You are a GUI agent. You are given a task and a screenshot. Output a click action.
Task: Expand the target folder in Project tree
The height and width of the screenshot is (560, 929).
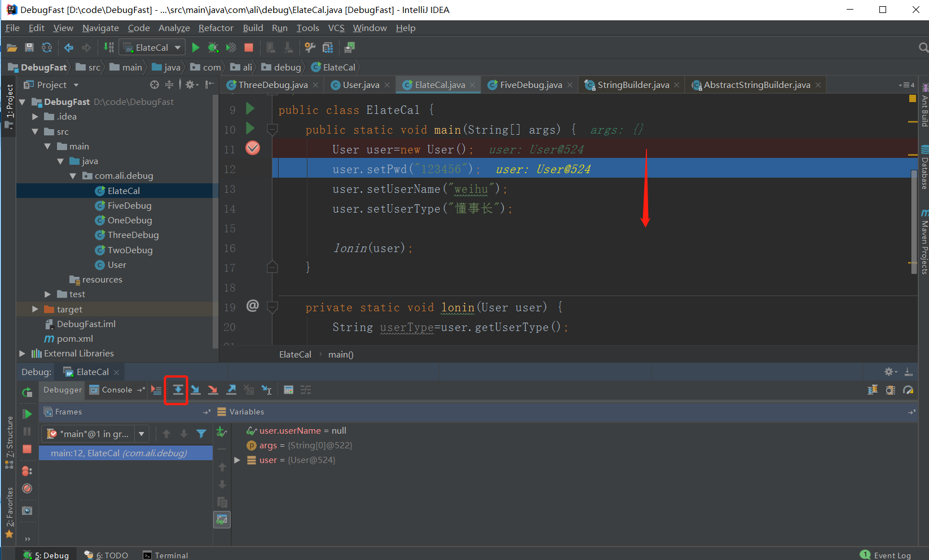[x=35, y=309]
